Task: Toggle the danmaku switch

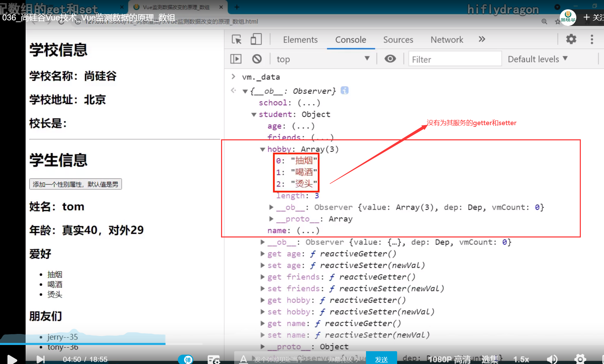Action: pos(185,360)
